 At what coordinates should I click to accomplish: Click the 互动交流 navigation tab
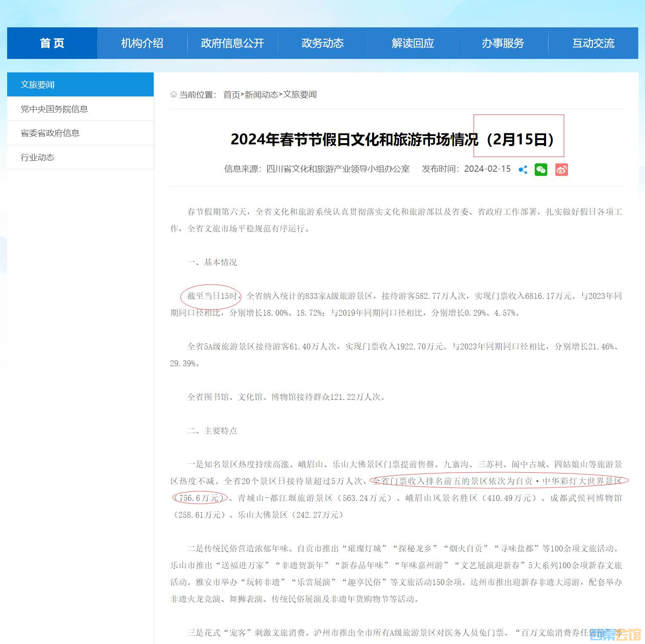click(x=593, y=43)
